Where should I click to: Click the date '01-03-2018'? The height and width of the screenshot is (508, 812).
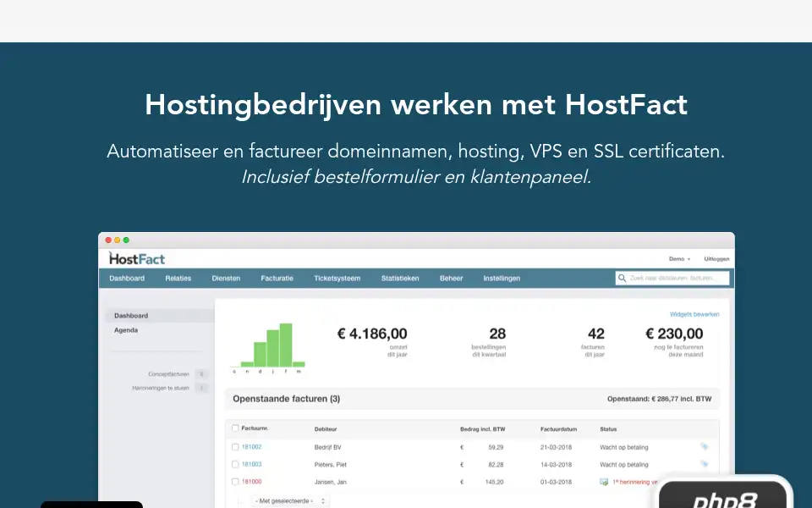[x=557, y=482]
